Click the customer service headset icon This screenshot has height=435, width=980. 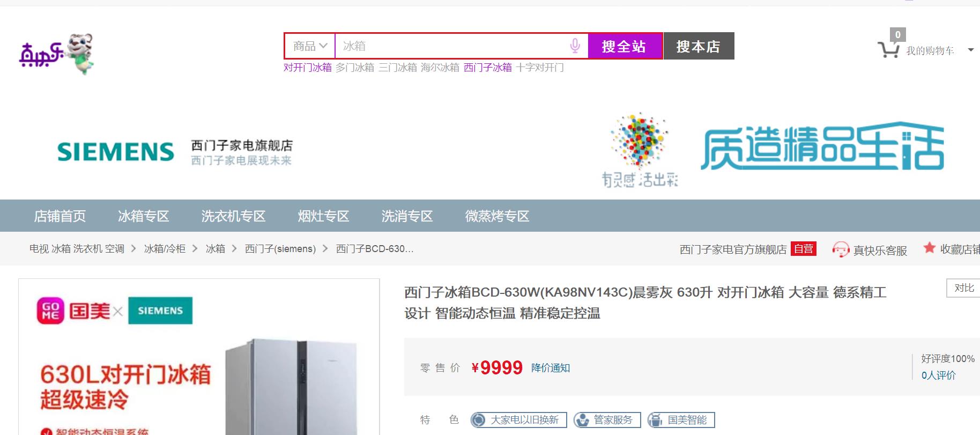[841, 249]
